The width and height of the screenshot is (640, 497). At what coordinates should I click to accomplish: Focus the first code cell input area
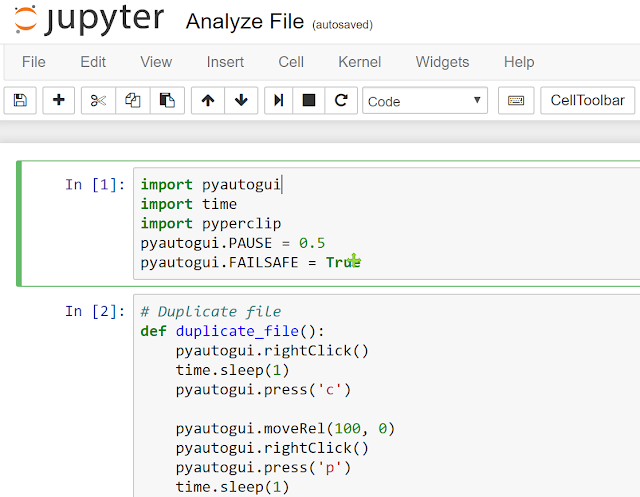tap(386, 224)
